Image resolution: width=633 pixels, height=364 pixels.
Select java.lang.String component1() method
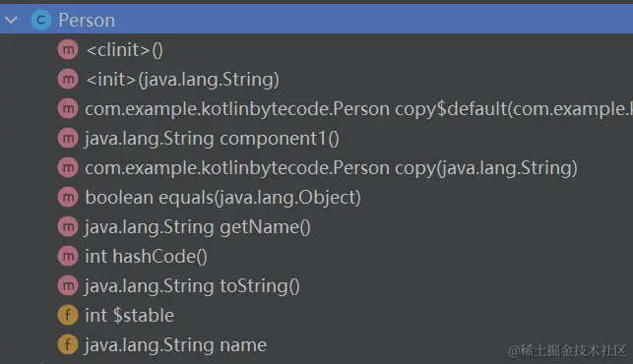point(212,139)
